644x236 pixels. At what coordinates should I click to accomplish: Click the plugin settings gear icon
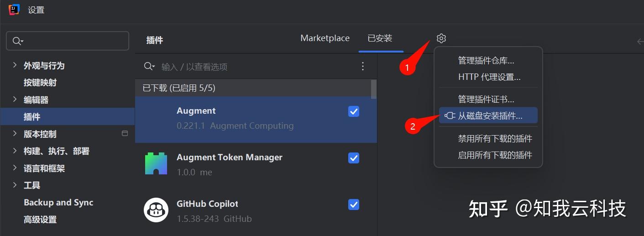tap(441, 38)
